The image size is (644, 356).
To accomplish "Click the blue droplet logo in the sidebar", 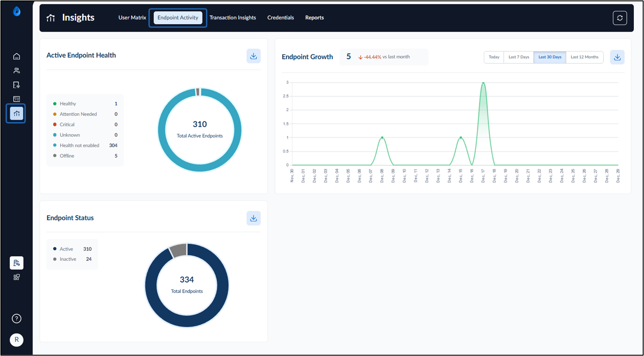I will 17,11.
